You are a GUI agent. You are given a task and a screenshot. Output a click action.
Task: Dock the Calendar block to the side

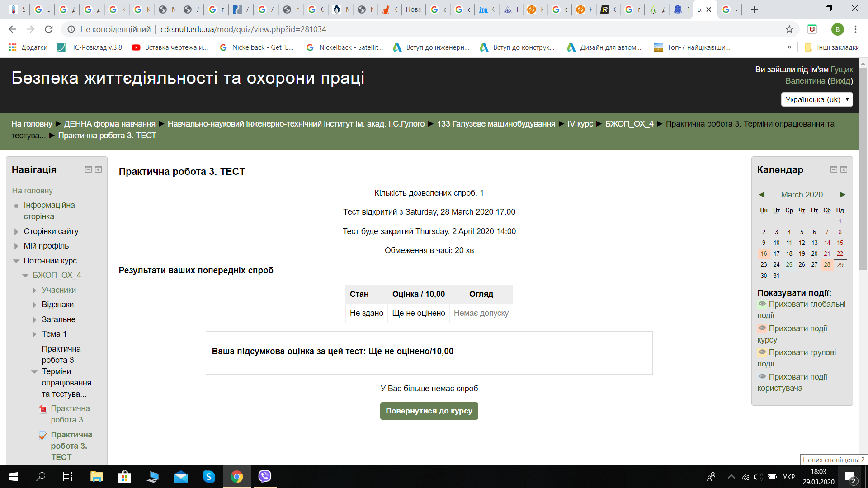click(x=844, y=169)
